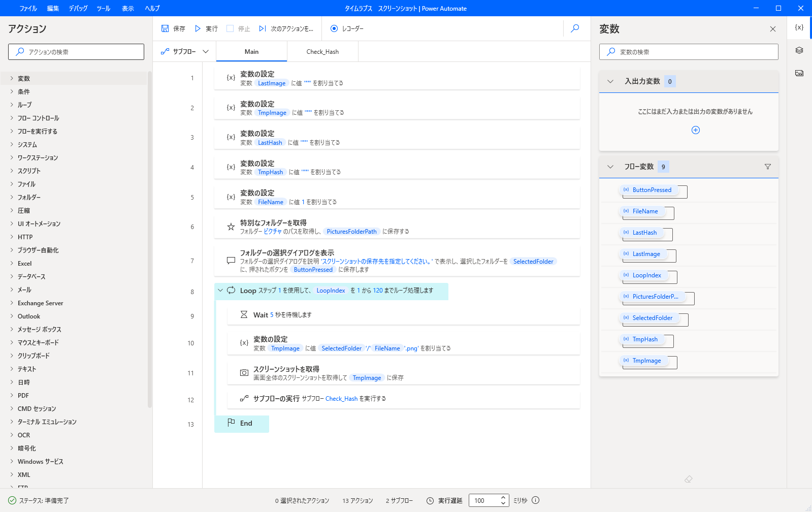Open the UI elements layers icon in sidebar
The width and height of the screenshot is (812, 512).
click(x=799, y=50)
